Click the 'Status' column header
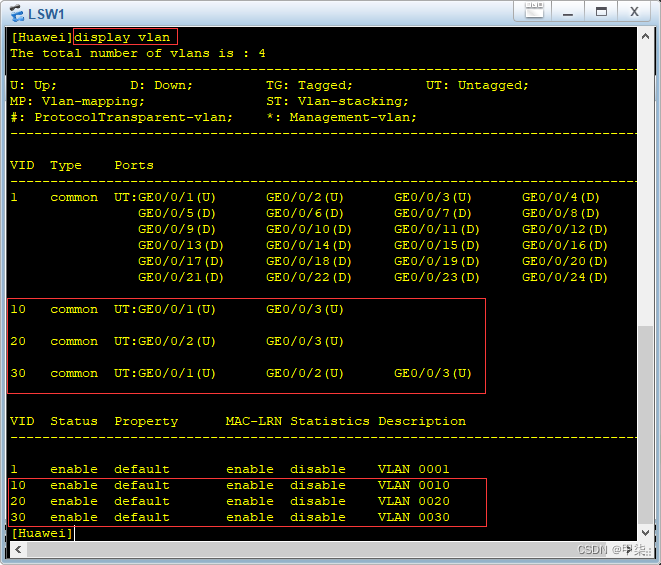The width and height of the screenshot is (661, 565). [x=74, y=421]
